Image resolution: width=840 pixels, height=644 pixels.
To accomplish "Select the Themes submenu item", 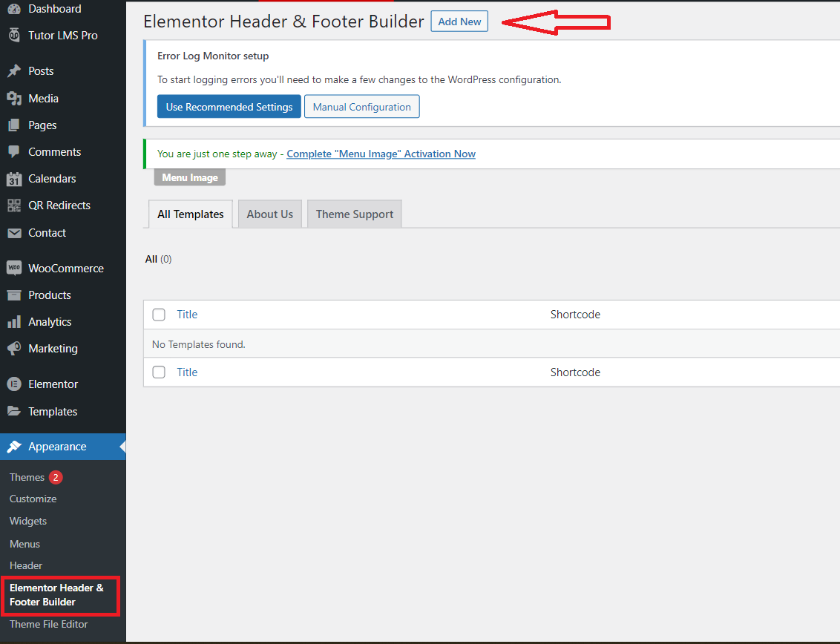I will point(27,477).
